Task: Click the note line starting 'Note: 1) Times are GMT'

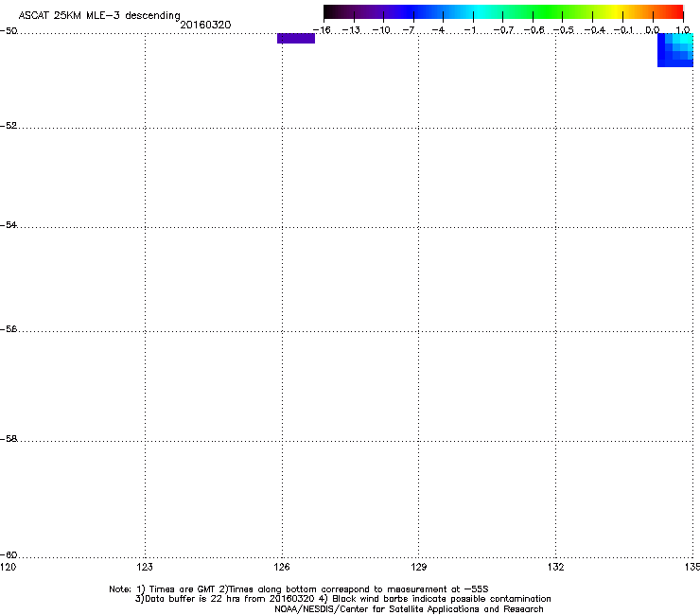Action: (299, 589)
